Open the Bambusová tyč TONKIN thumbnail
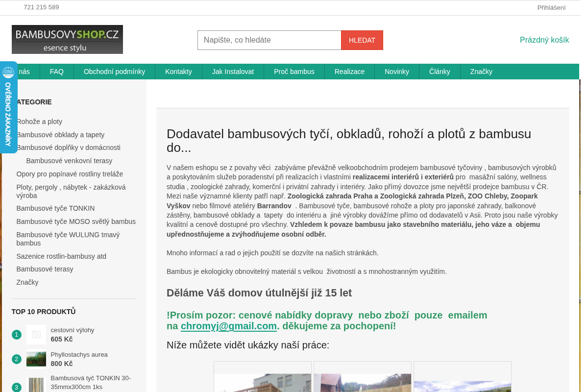The height and width of the screenshot is (392, 588). point(36,385)
